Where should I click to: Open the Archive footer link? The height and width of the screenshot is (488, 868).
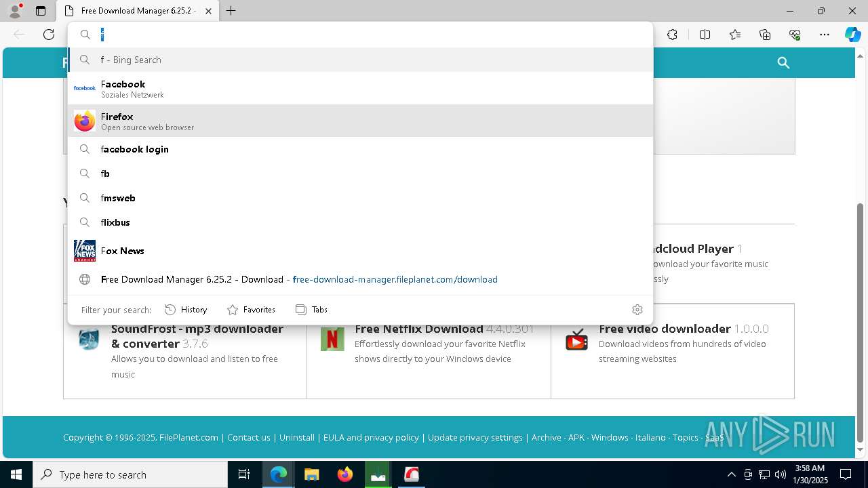pos(547,438)
